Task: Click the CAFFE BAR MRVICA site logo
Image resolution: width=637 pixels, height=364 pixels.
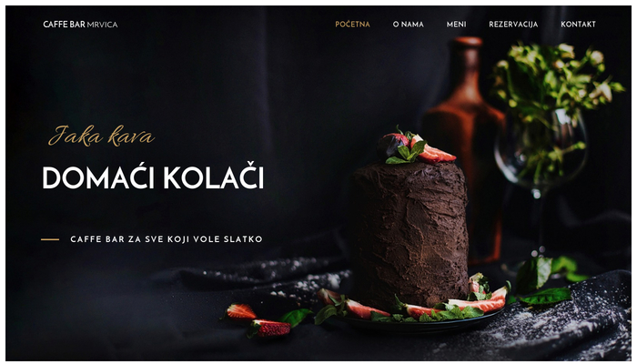Action: (x=80, y=25)
